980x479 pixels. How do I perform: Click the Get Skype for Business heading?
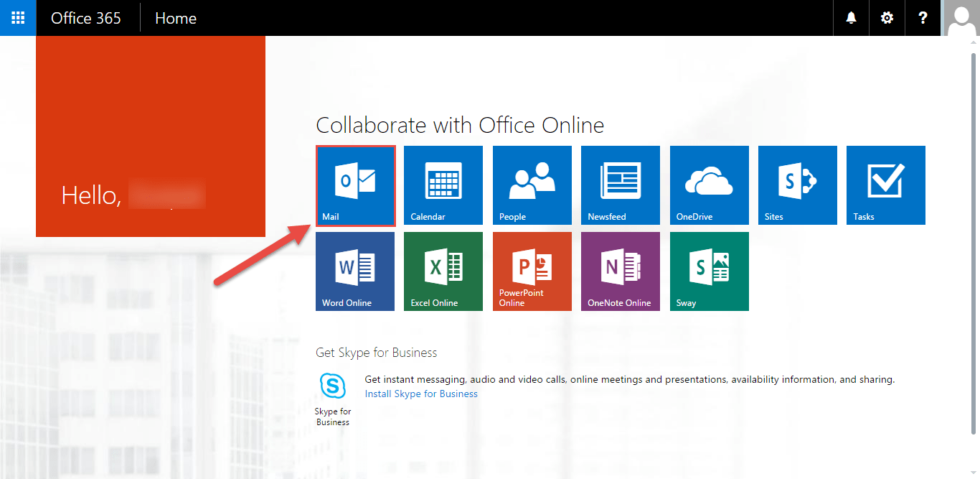tap(377, 353)
